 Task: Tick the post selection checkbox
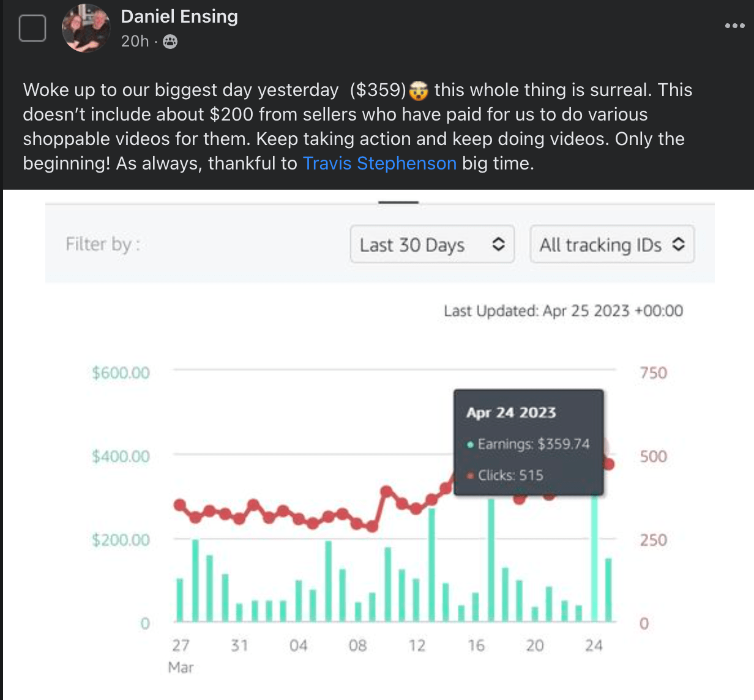32,28
